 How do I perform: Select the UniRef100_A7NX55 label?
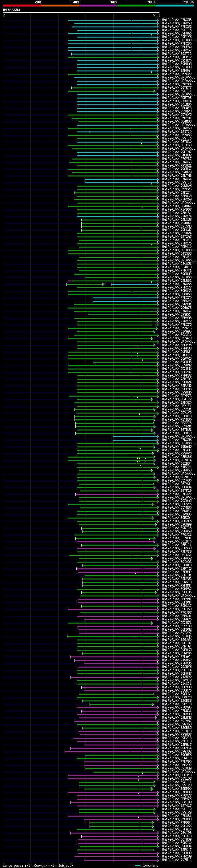[x=177, y=284]
